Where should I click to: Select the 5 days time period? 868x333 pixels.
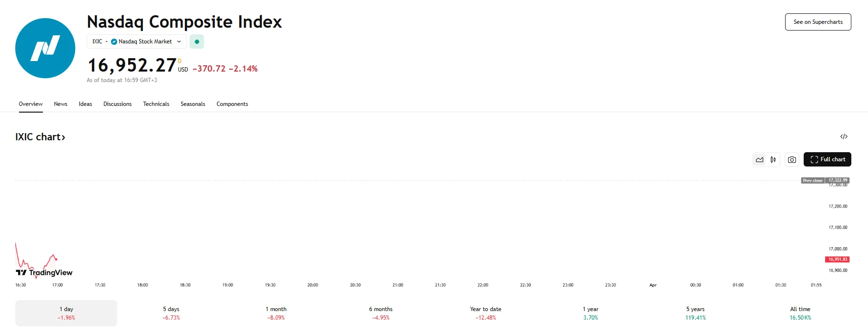click(x=171, y=312)
